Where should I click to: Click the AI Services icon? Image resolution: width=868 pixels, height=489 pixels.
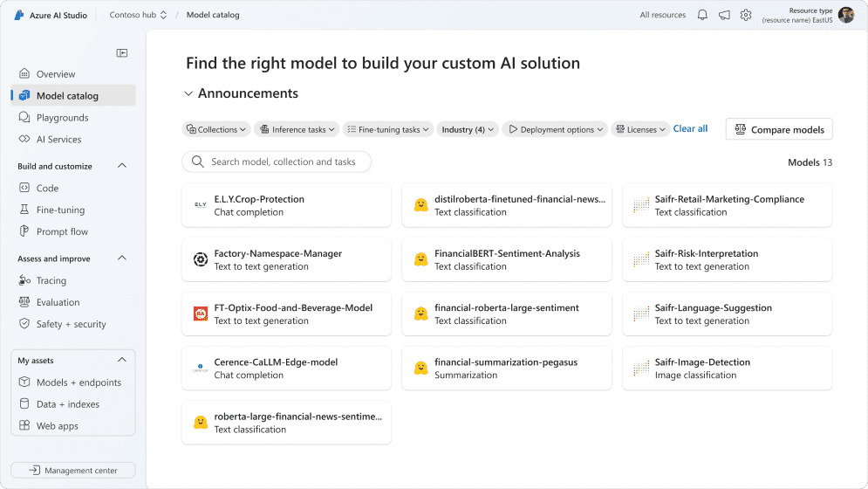pos(24,139)
